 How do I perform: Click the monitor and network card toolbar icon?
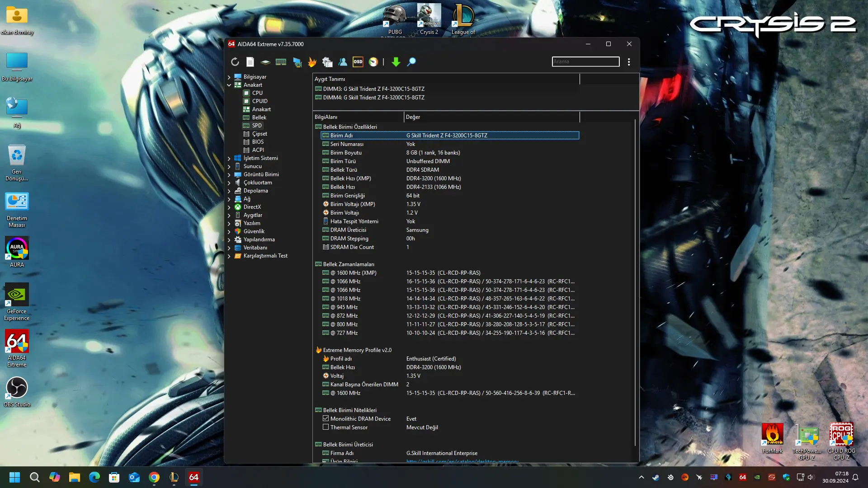click(x=297, y=62)
